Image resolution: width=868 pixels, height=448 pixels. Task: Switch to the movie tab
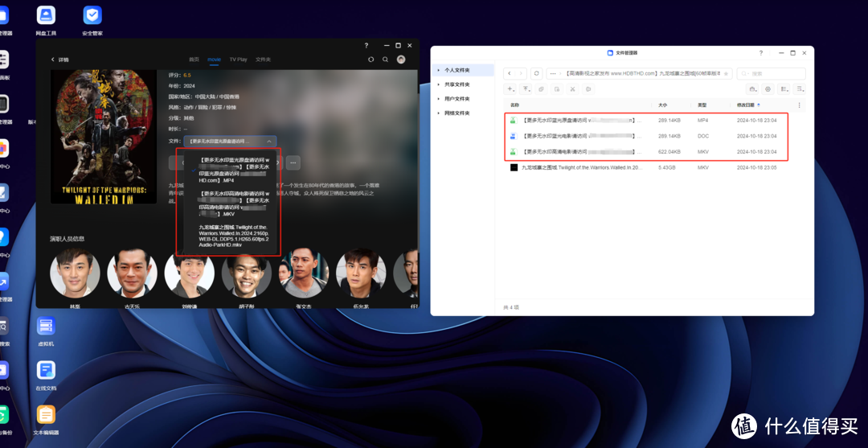(x=215, y=60)
